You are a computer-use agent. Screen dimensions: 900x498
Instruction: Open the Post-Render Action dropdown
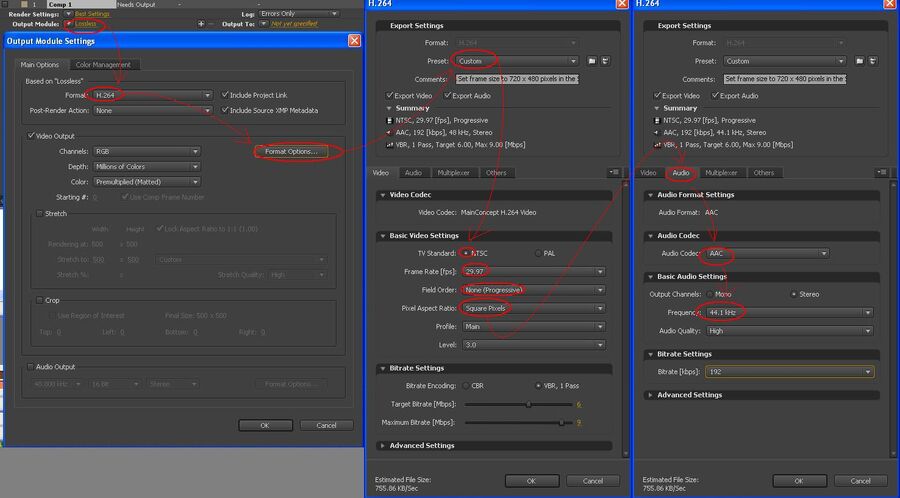[x=153, y=110]
